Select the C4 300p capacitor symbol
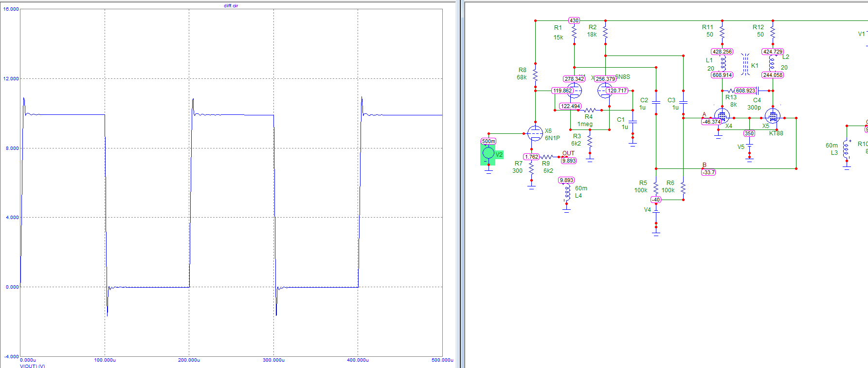Image resolution: width=868 pixels, height=368 pixels. click(x=758, y=91)
